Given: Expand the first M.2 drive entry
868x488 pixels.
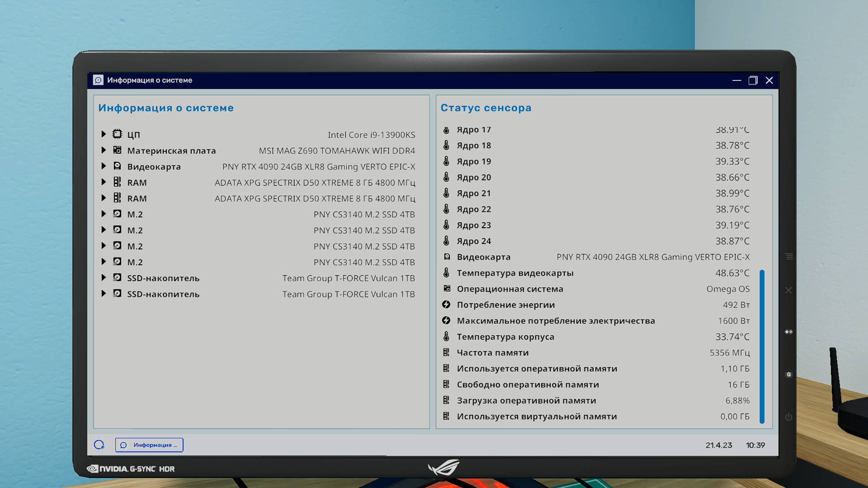Looking at the screenshot, I should point(104,214).
